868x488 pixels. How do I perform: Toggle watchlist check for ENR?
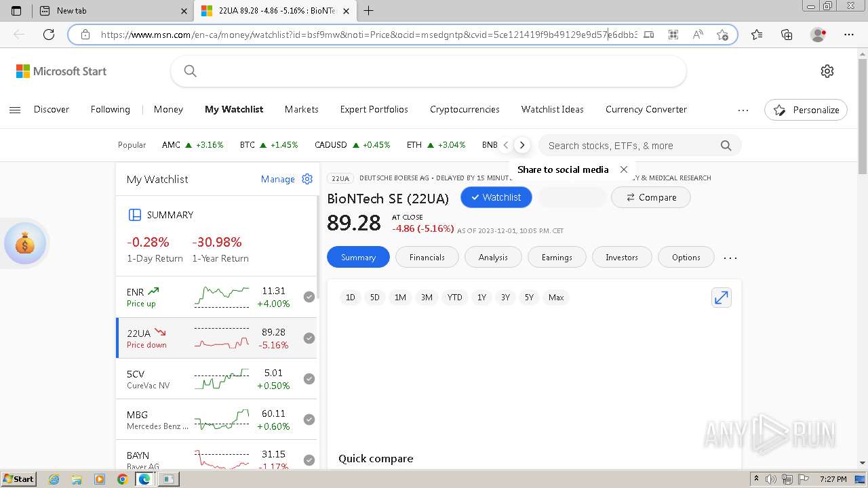pos(309,297)
